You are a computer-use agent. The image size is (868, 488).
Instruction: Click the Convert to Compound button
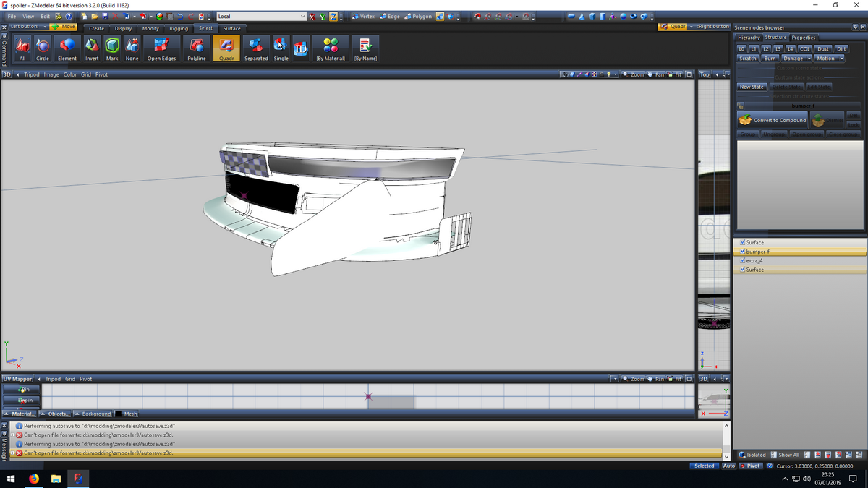(772, 120)
